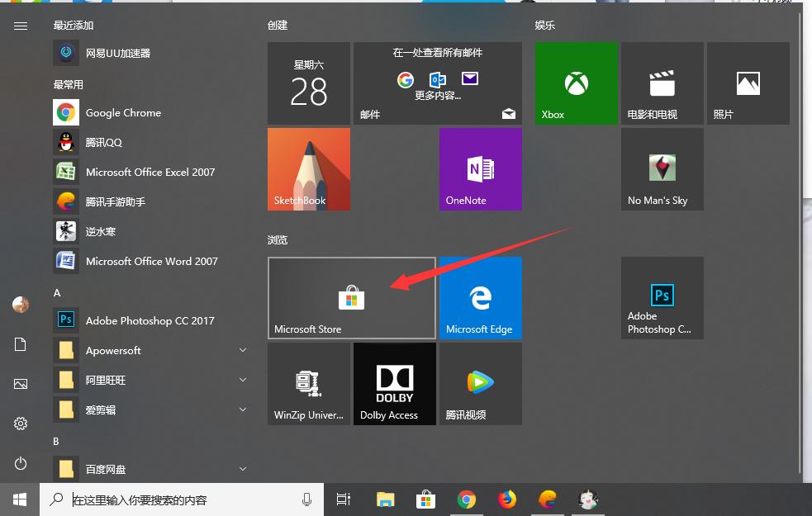Open the user account avatar menu
The width and height of the screenshot is (812, 516).
tap(20, 305)
